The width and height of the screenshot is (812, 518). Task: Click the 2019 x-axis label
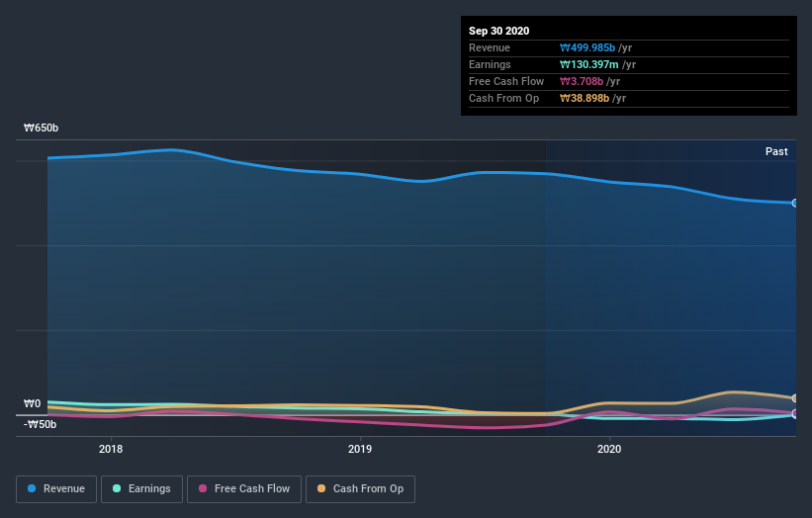pos(360,449)
